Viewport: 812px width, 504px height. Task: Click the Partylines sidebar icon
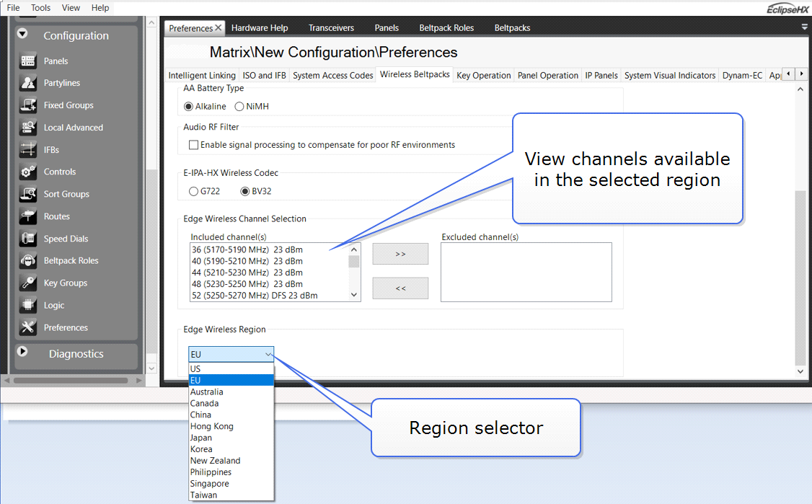(x=28, y=83)
